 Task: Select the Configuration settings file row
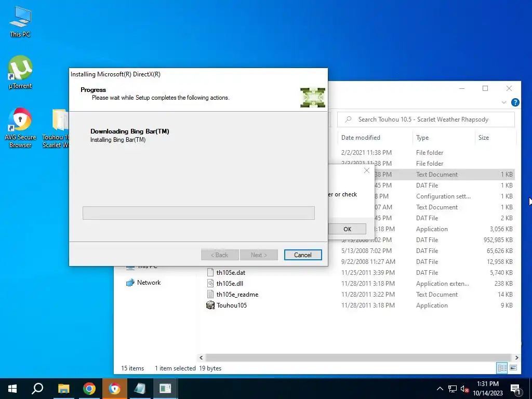point(445,196)
